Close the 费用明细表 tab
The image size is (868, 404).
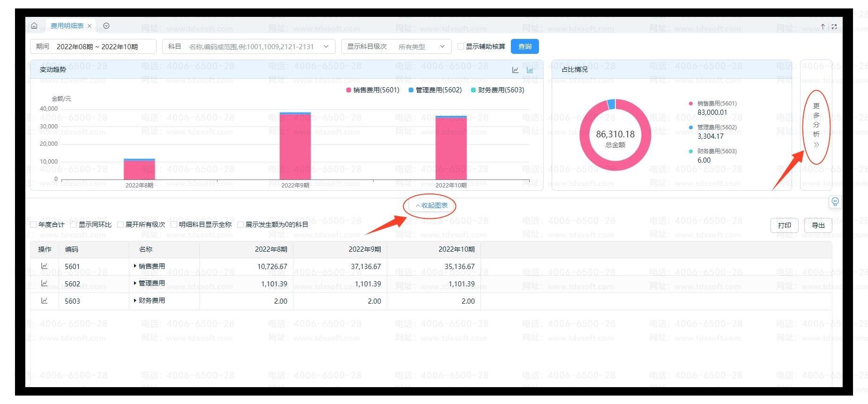(90, 26)
